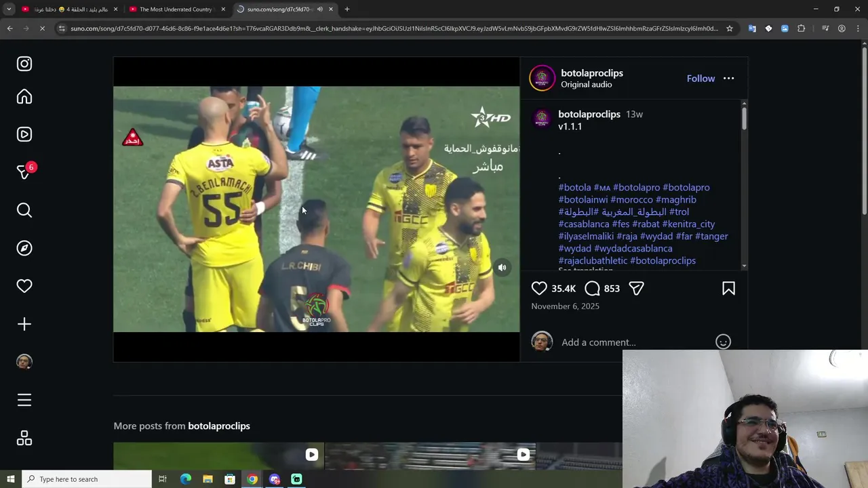The image size is (868, 488).
Task: Open Instagram logo in sidebar
Action: 24,64
